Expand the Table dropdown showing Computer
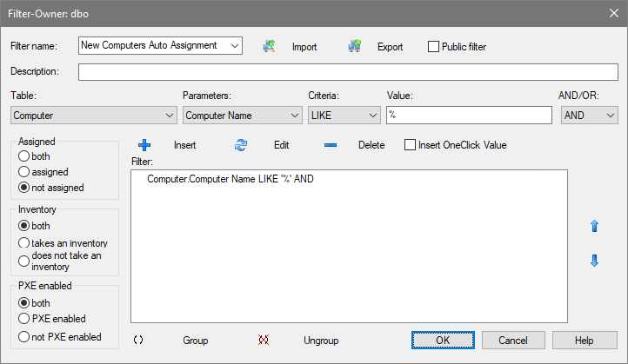This screenshot has height=364, width=628. [x=170, y=116]
